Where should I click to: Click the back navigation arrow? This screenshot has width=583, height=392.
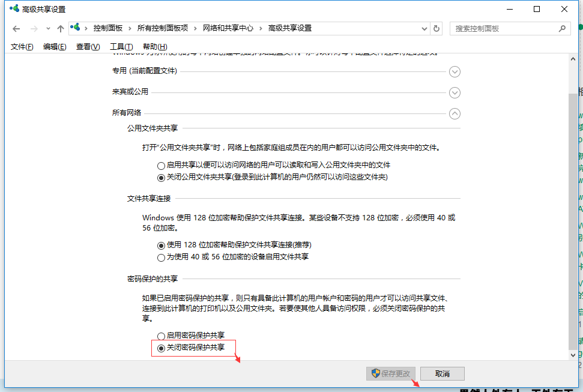click(x=16, y=29)
